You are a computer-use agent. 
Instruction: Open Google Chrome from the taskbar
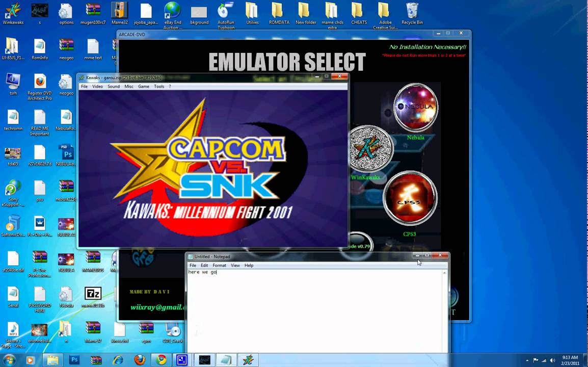161,360
